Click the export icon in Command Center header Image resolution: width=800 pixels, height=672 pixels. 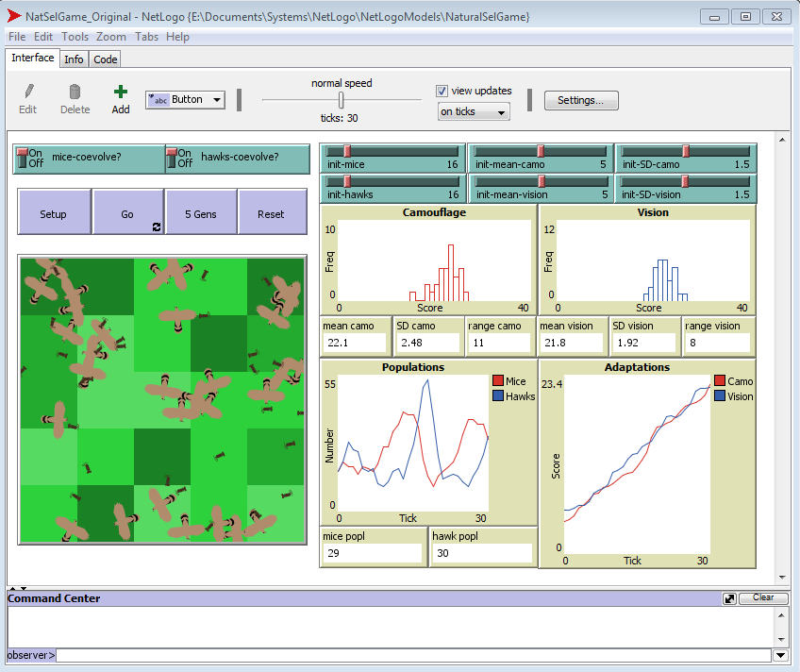(729, 597)
